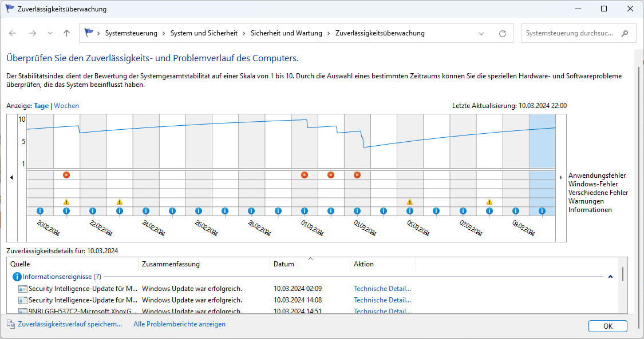
Task: Navigate to Sicherheit und Wartung breadcrumb
Action: coord(286,33)
